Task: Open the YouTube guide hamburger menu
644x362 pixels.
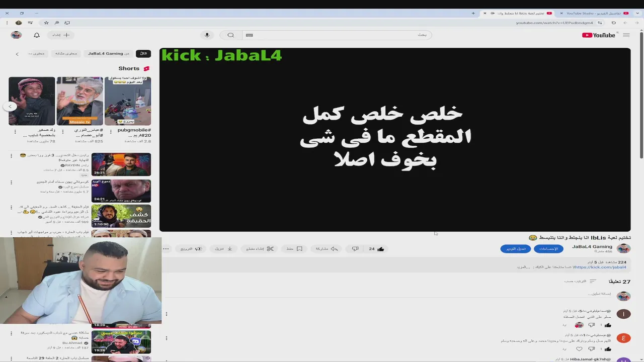Action: click(626, 35)
